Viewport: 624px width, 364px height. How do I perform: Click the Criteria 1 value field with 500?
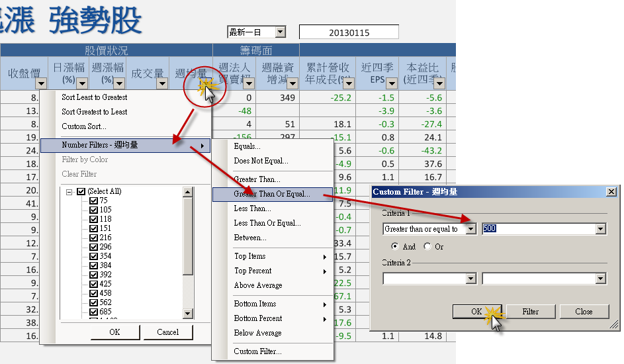tap(538, 229)
